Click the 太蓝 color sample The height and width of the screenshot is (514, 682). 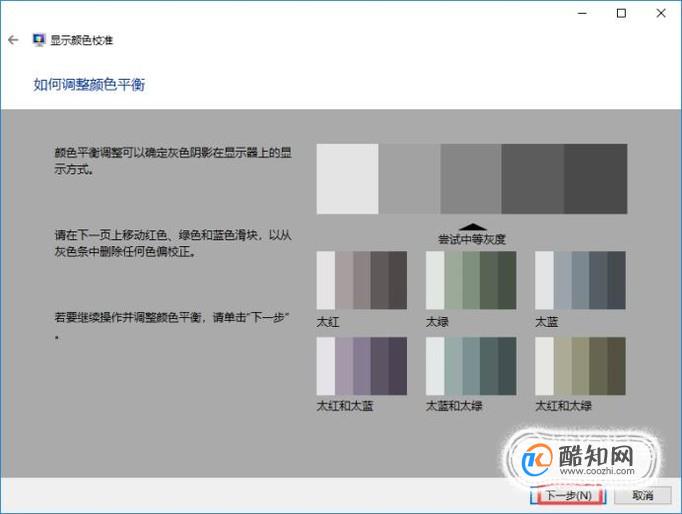[x=580, y=280]
